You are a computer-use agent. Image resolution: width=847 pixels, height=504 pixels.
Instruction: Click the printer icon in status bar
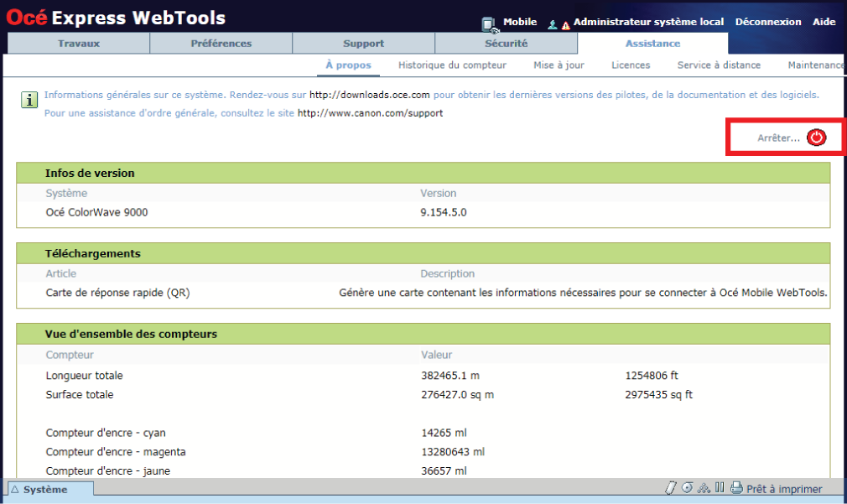click(x=736, y=488)
